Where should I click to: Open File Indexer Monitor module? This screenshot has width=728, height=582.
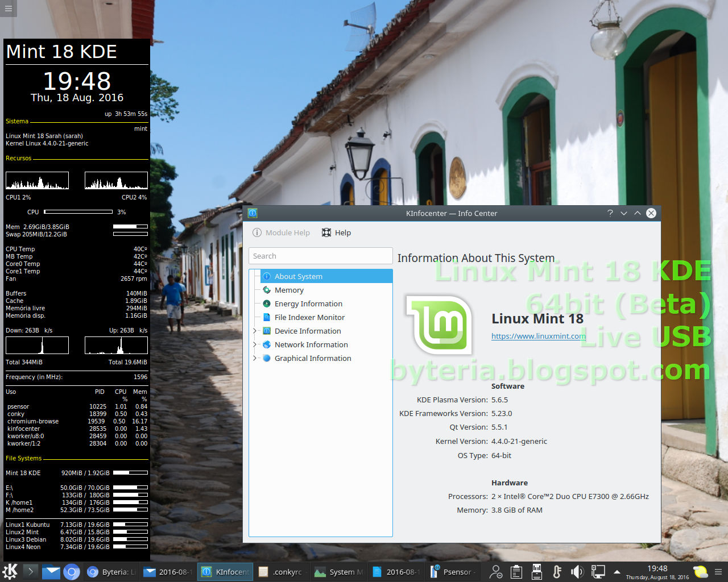[309, 317]
